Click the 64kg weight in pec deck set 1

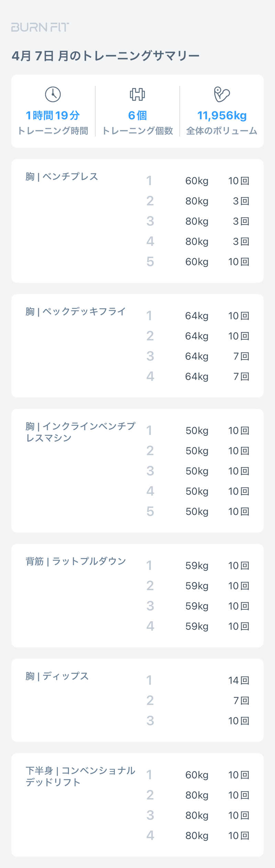[x=197, y=316]
